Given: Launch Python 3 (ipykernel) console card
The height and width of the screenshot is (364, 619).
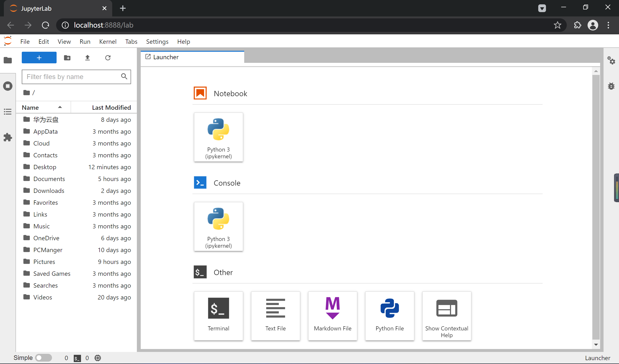Looking at the screenshot, I should [x=218, y=226].
